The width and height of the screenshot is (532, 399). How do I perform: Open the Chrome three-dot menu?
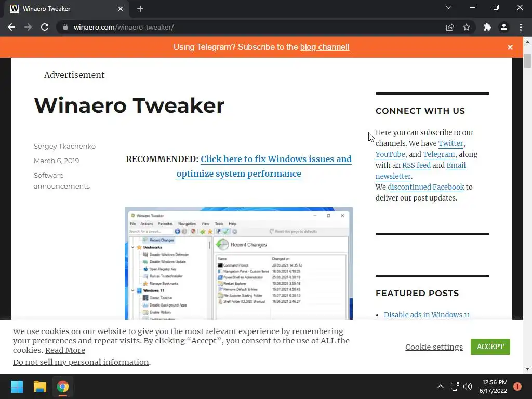(x=521, y=27)
